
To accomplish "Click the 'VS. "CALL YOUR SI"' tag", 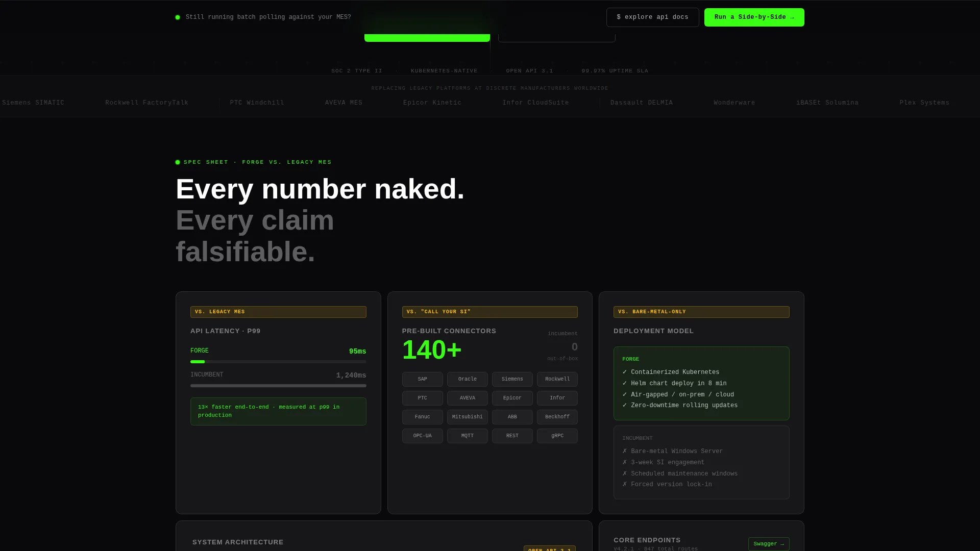I will (x=489, y=312).
